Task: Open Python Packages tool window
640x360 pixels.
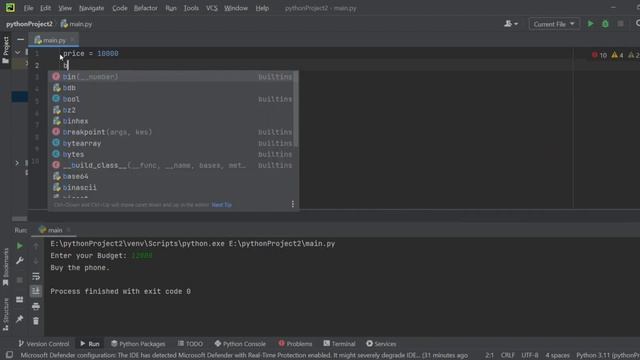Action: (x=138, y=344)
